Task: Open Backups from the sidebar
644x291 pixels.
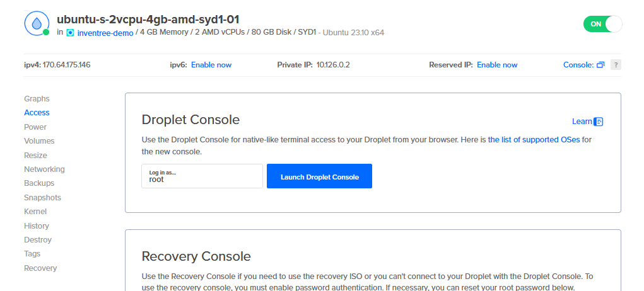Action: [x=39, y=183]
